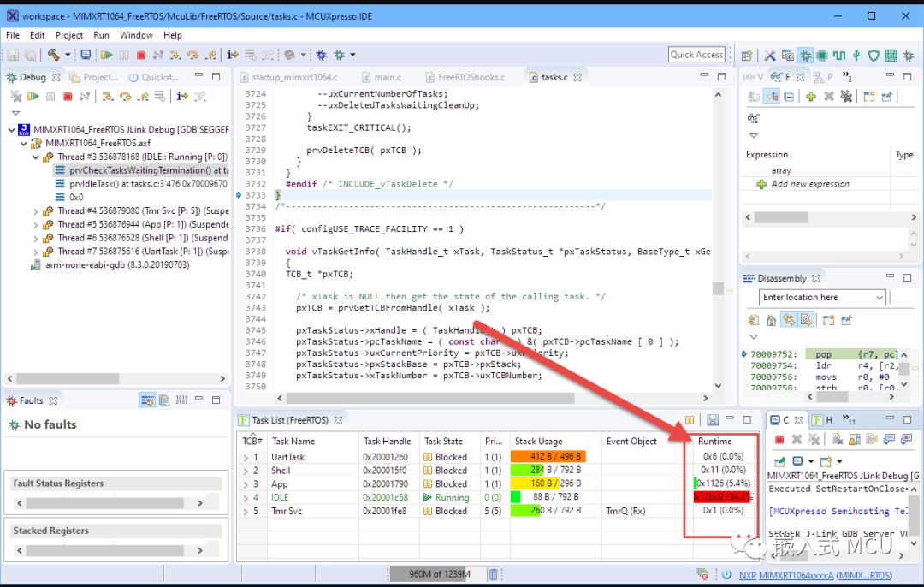Open the shield perspective icon
Viewport: 924px width, 587px height.
click(874, 56)
